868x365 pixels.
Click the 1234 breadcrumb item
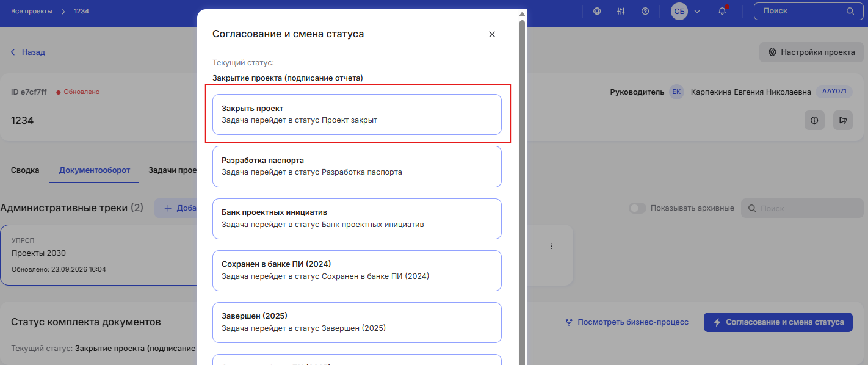pos(82,11)
